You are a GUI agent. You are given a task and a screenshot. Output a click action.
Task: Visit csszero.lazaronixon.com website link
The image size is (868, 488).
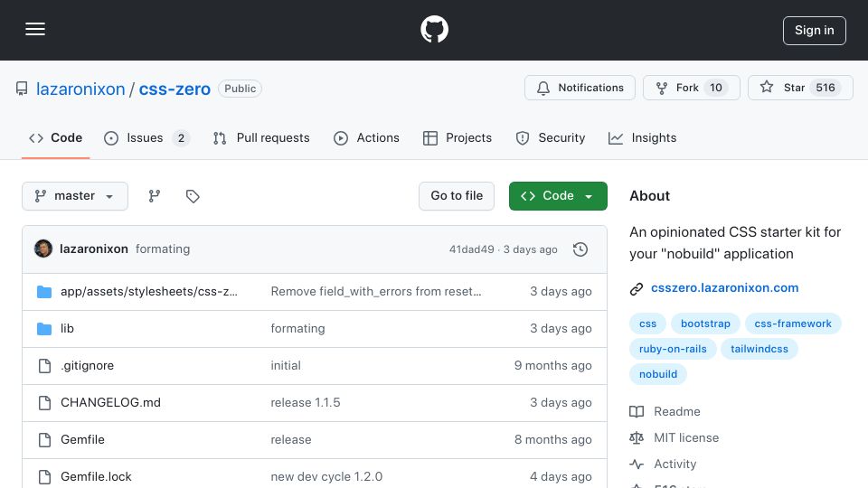coord(724,287)
